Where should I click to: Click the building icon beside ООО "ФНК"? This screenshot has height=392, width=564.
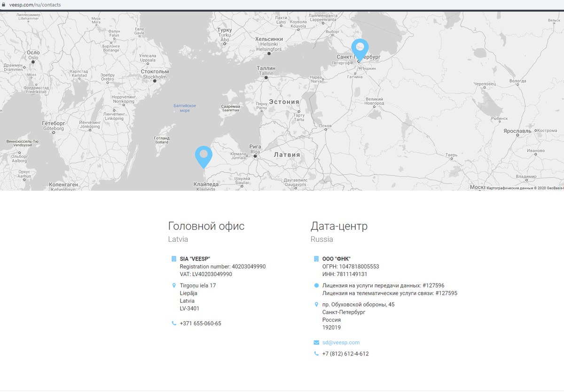coord(316,259)
